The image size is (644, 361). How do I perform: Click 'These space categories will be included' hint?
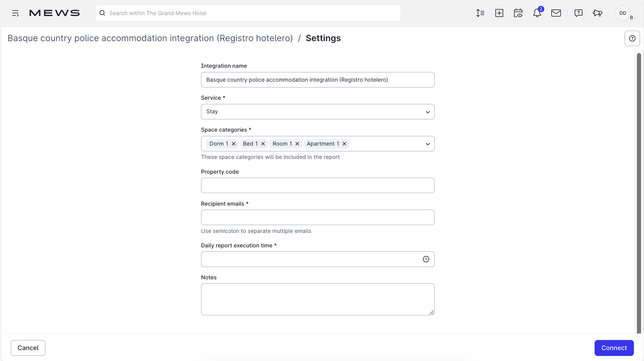[x=270, y=157]
